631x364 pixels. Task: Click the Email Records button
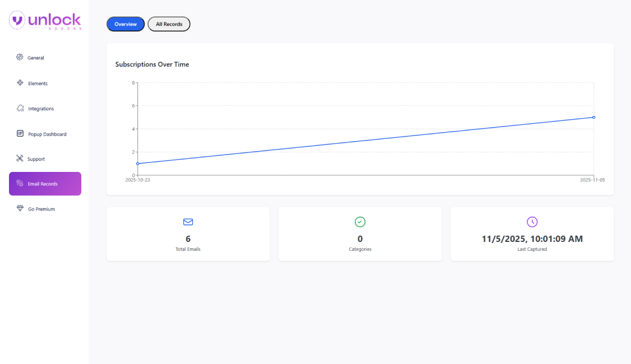(x=43, y=183)
